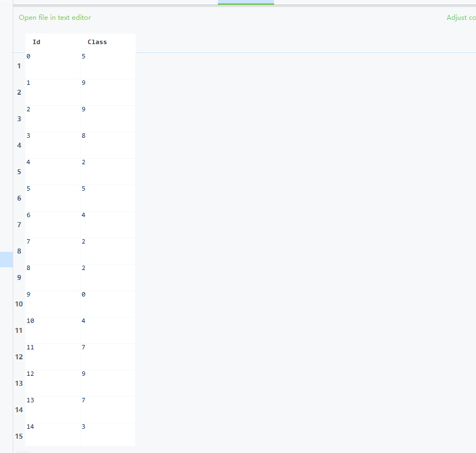This screenshot has width=476, height=453.
Task: Select row number 15 in the gutter
Action: click(19, 436)
